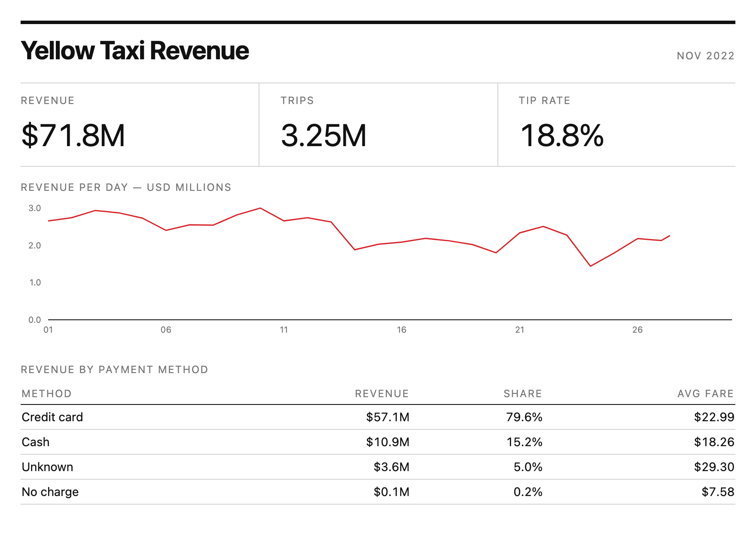Screen dimensions: 756x533
Task: Click the AVG FARE column header
Action: click(x=706, y=394)
